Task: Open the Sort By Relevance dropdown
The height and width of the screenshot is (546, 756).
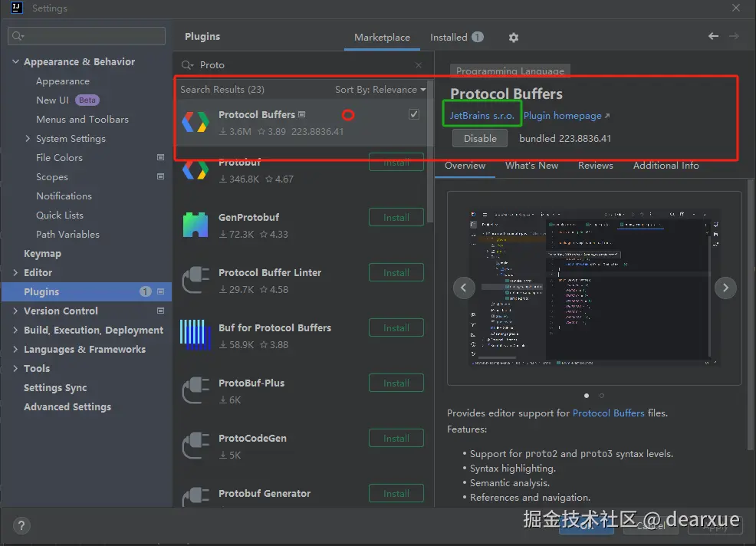Action: point(380,89)
